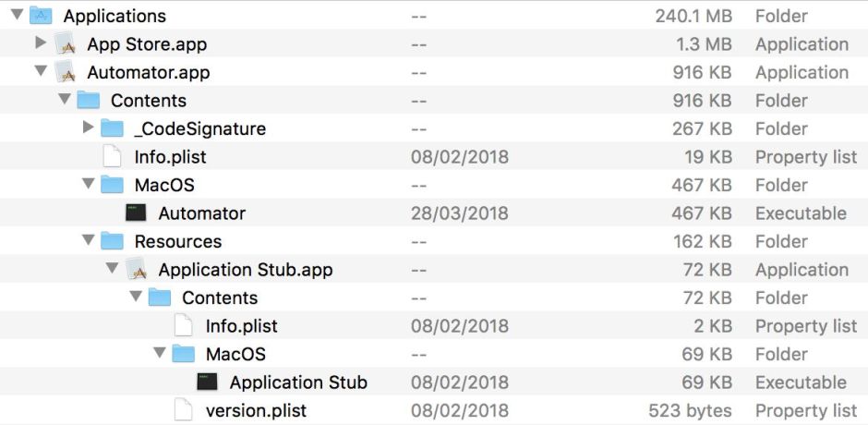The height and width of the screenshot is (425, 868).
Task: Expand the _CodeSignature folder
Action: click(x=88, y=128)
